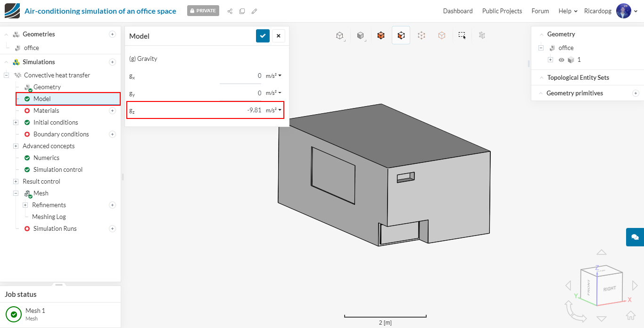This screenshot has width=644, height=328.
Task: Expand the Advanced concepts node
Action: click(x=16, y=146)
